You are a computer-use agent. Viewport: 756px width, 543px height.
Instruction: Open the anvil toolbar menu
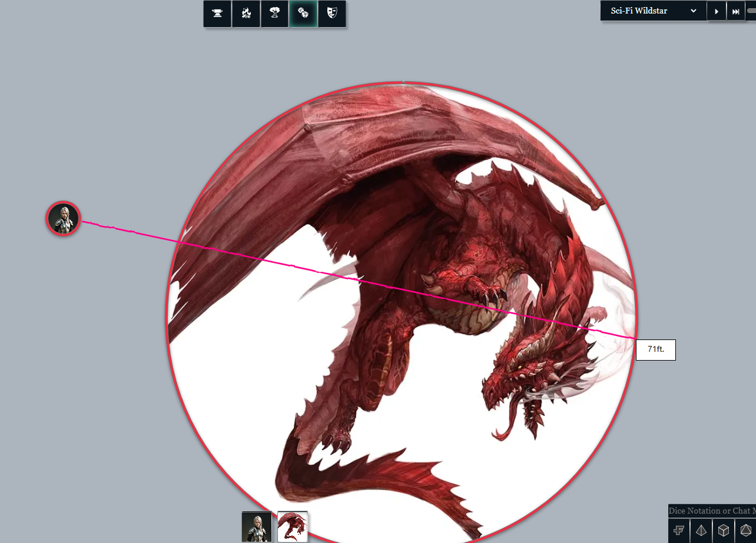coord(217,14)
